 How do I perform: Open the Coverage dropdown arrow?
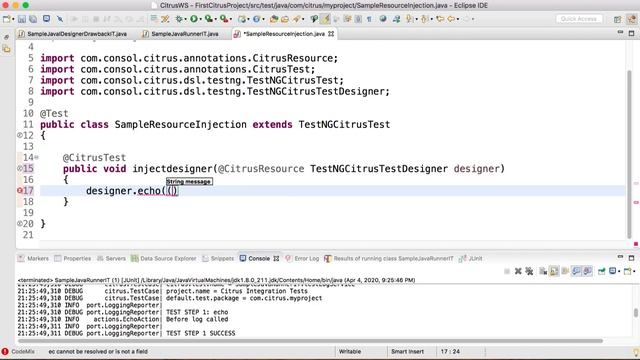215,19
